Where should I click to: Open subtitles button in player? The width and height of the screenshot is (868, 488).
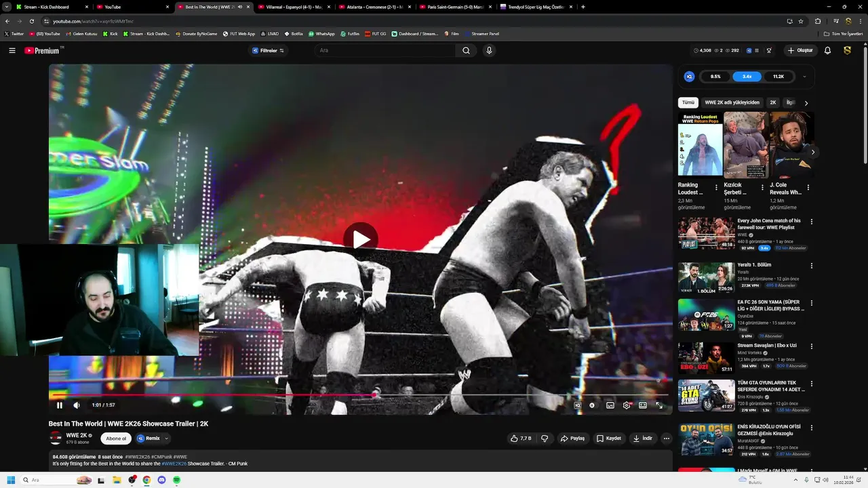[x=610, y=405]
